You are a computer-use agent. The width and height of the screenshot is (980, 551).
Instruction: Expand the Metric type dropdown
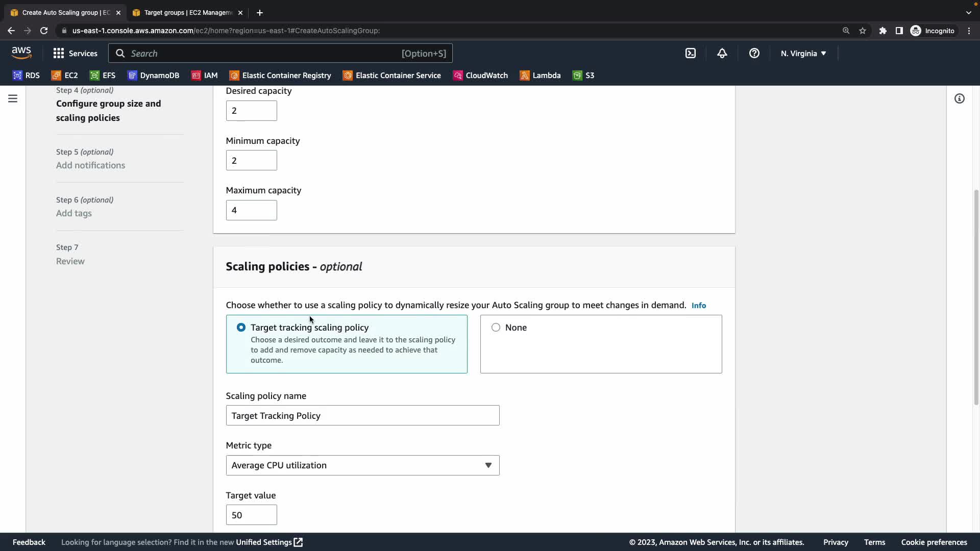point(362,465)
